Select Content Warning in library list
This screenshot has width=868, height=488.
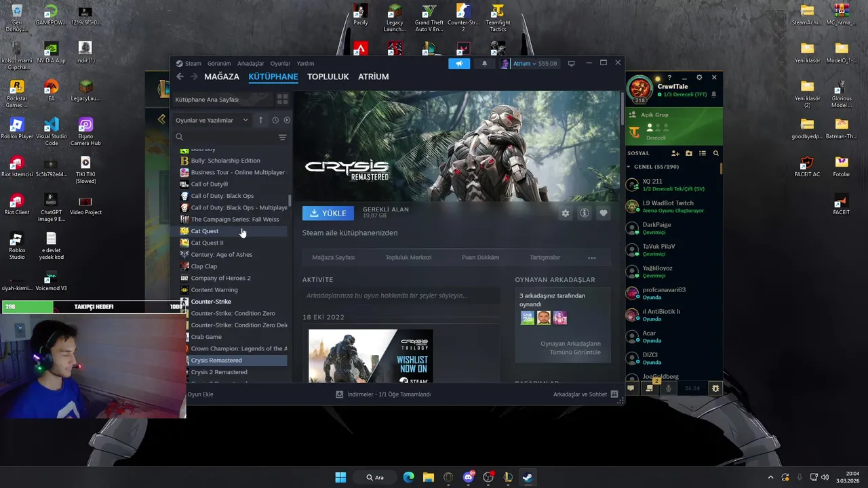233,290
